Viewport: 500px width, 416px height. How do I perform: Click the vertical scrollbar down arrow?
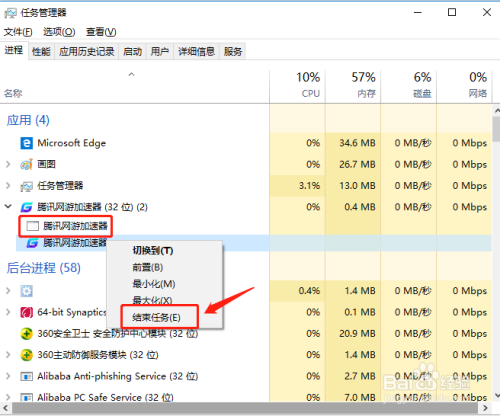coord(496,396)
